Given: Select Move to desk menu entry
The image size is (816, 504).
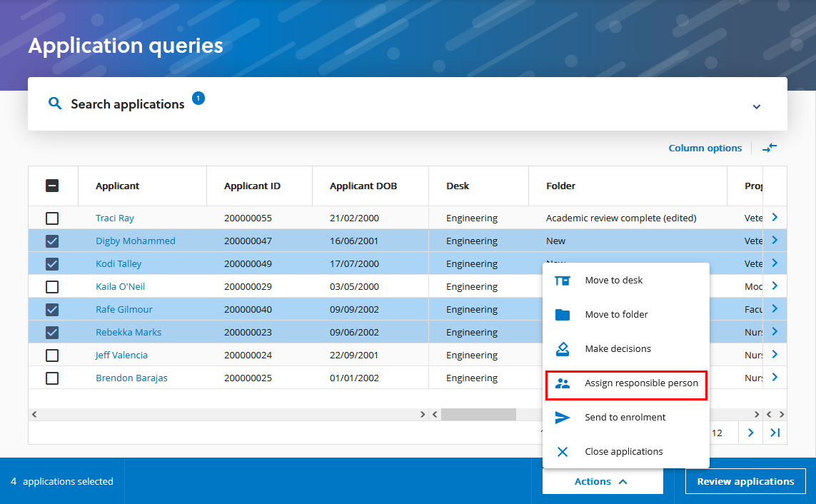Looking at the screenshot, I should click(x=626, y=281).
